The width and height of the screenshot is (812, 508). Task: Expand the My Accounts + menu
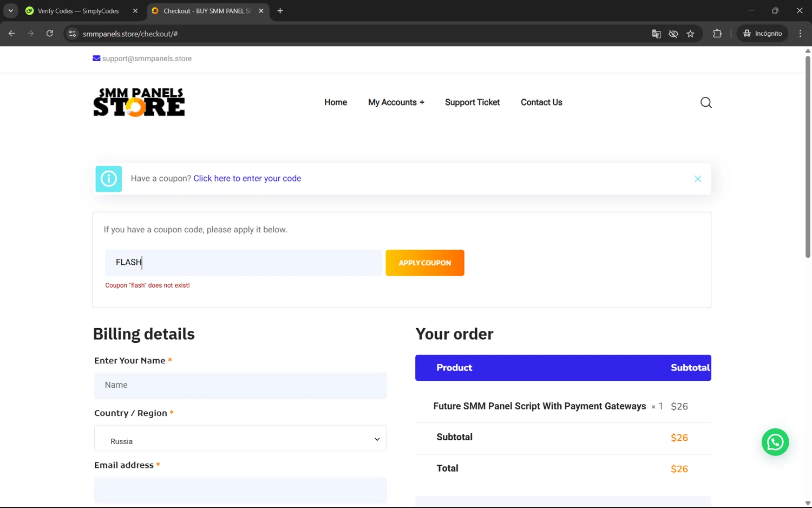pos(396,102)
